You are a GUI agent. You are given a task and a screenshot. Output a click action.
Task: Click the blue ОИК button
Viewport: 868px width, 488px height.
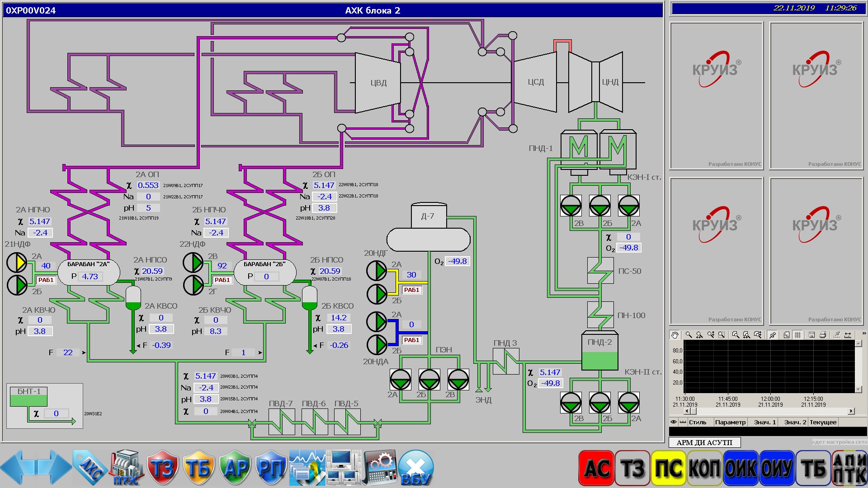point(741,468)
